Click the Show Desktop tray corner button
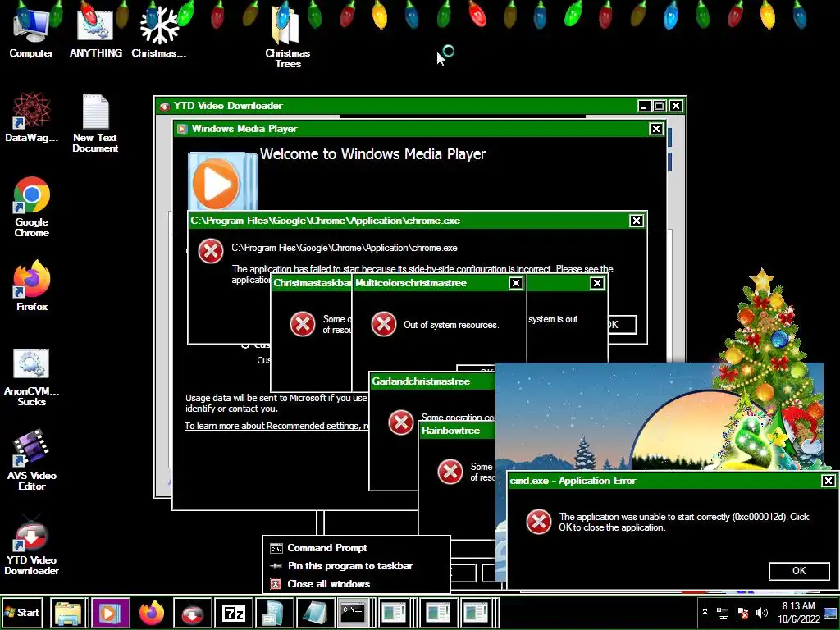 pyautogui.click(x=831, y=613)
